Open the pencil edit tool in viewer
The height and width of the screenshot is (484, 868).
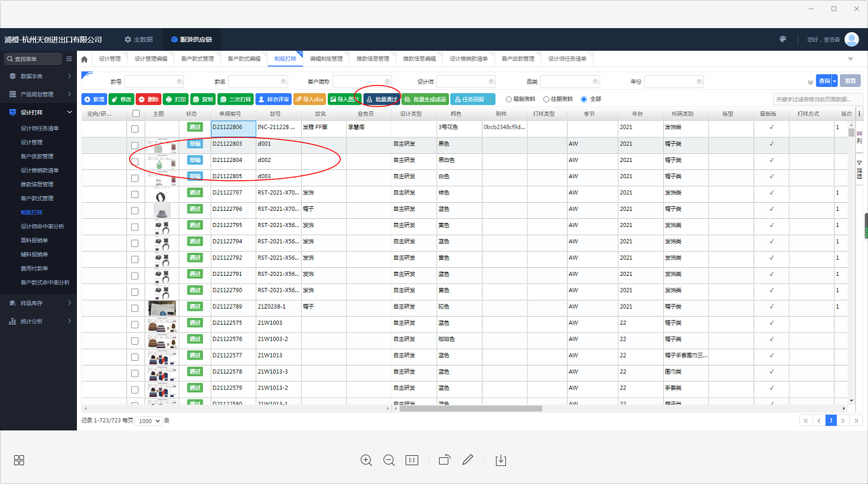[468, 460]
